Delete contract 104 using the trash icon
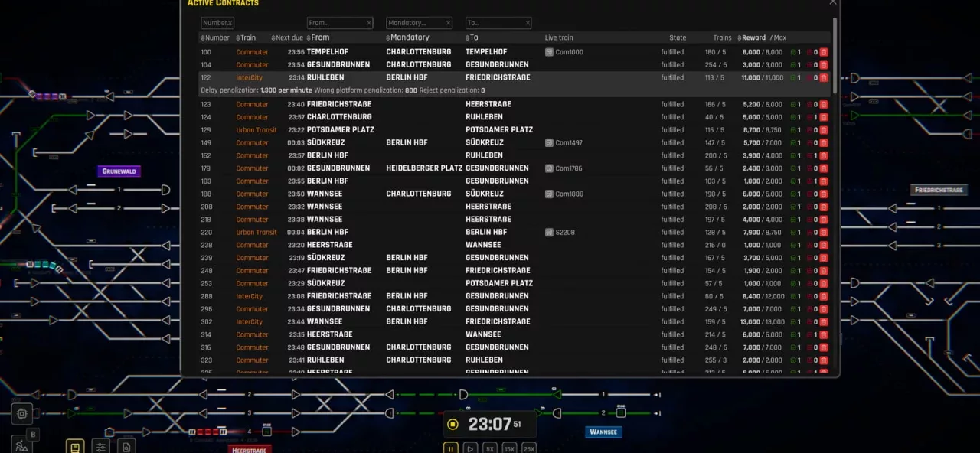Viewport: 980px width, 453px height. click(824, 65)
